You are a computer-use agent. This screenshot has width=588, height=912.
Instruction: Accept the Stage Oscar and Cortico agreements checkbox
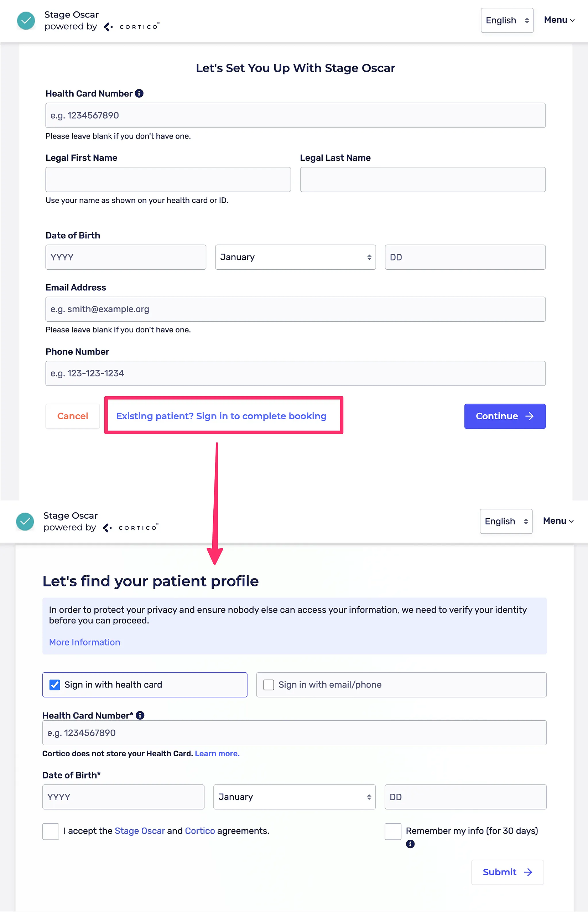(x=51, y=831)
